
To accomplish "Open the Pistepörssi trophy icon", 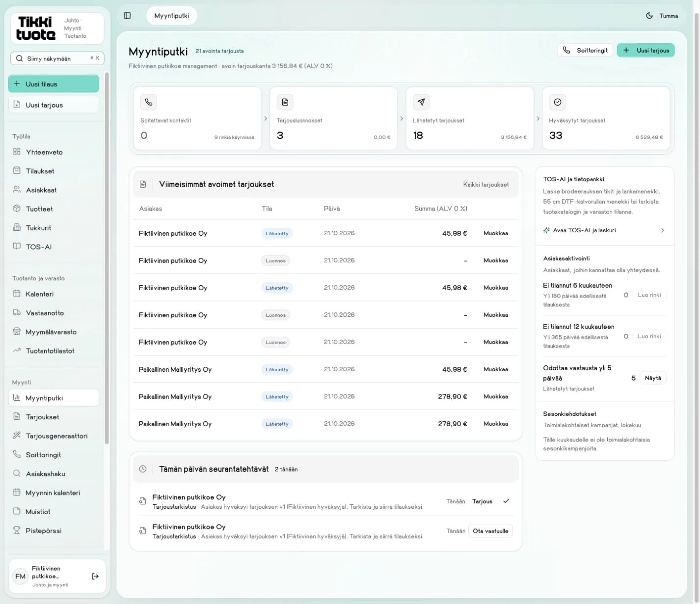I will point(17,530).
